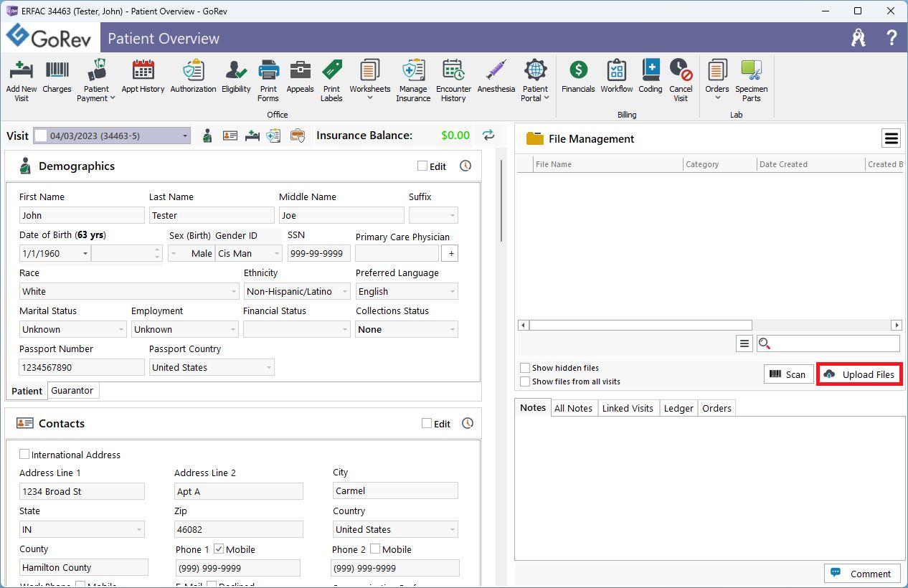Sort files by Category column
This screenshot has height=588, width=908.
point(720,164)
